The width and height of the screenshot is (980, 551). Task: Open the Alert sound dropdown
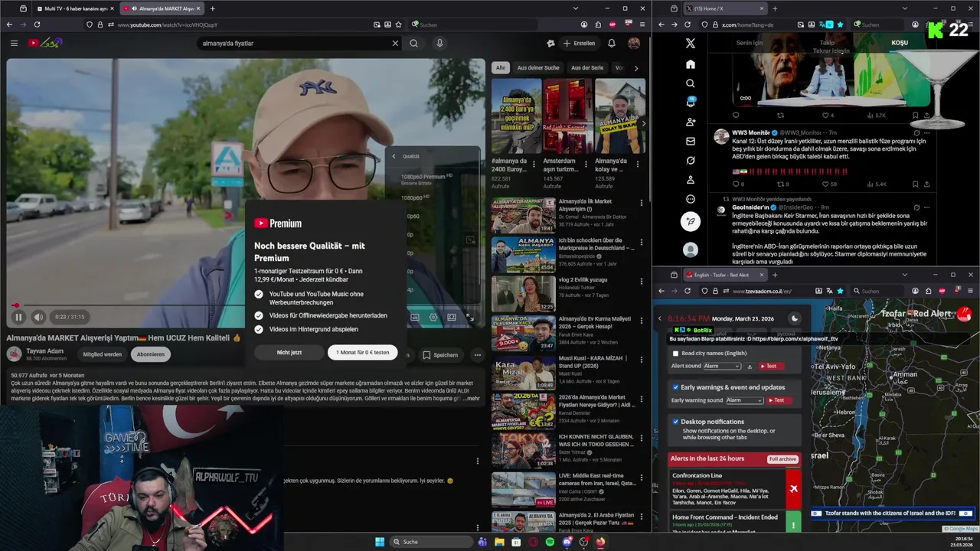point(722,367)
